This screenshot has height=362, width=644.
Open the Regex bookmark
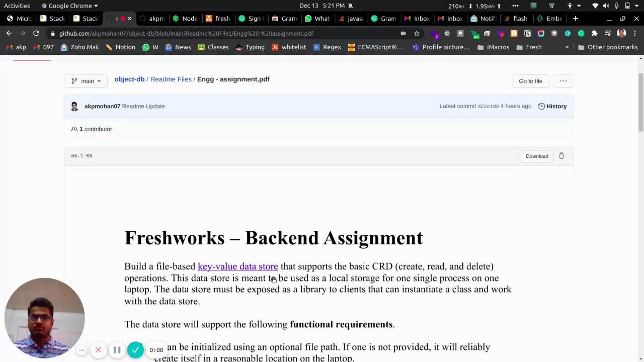click(x=327, y=47)
